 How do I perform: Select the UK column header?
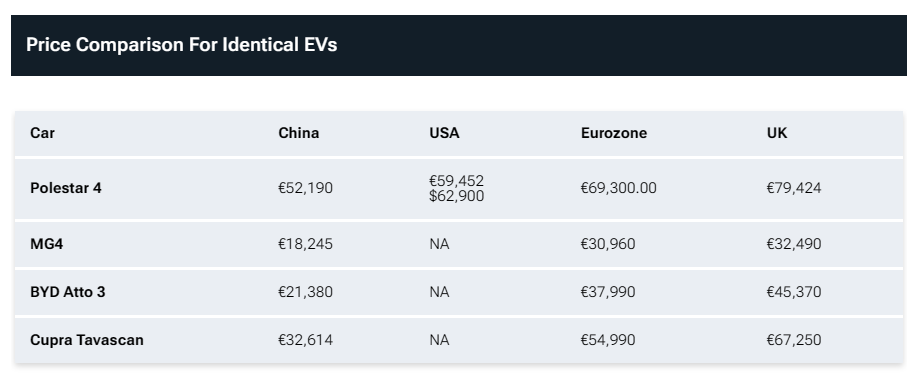tap(777, 133)
